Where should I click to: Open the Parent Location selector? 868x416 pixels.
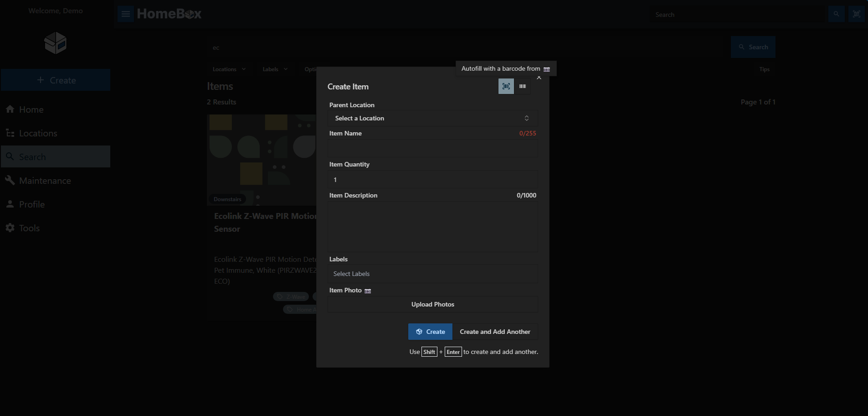coord(432,118)
